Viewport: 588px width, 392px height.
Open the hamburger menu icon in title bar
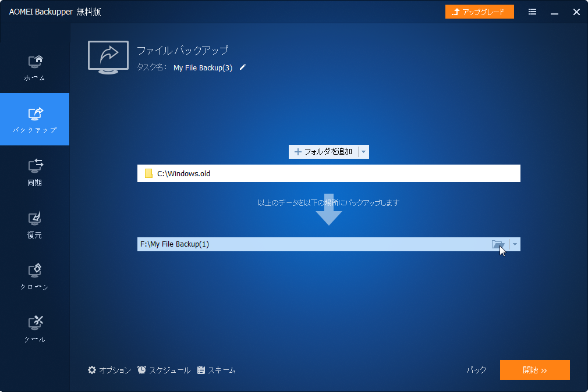pos(532,12)
